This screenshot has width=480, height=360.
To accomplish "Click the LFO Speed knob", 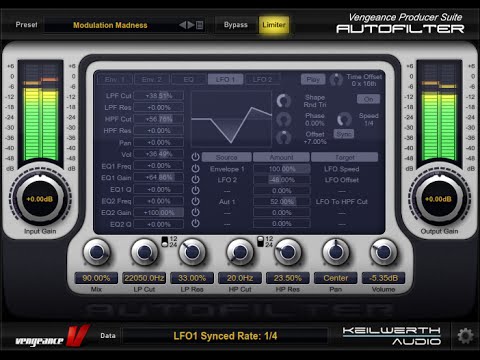I will pos(344,119).
